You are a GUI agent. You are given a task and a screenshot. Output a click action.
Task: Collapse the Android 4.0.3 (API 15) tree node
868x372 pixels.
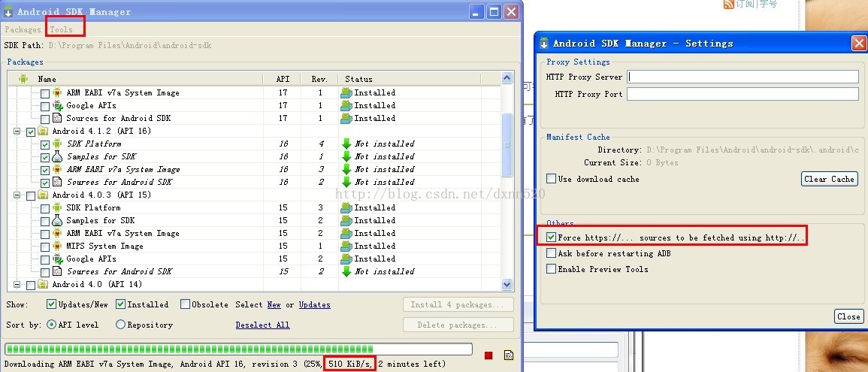pyautogui.click(x=17, y=195)
